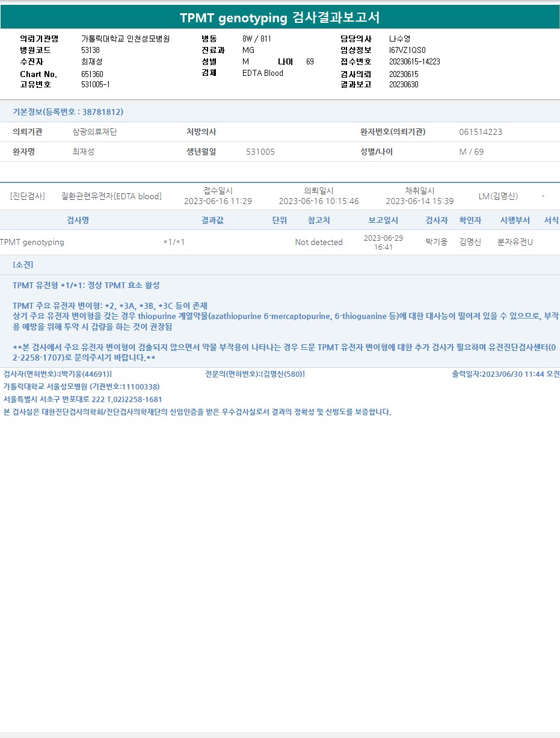The image size is (560, 738).
Task: Click reception time '2023-06-16 11:29'
Action: [x=218, y=201]
